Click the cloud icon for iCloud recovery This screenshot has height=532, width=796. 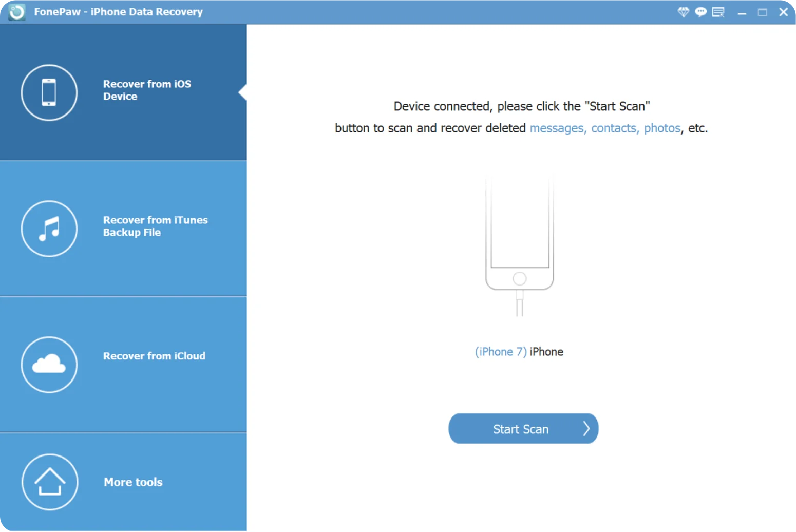click(x=49, y=365)
